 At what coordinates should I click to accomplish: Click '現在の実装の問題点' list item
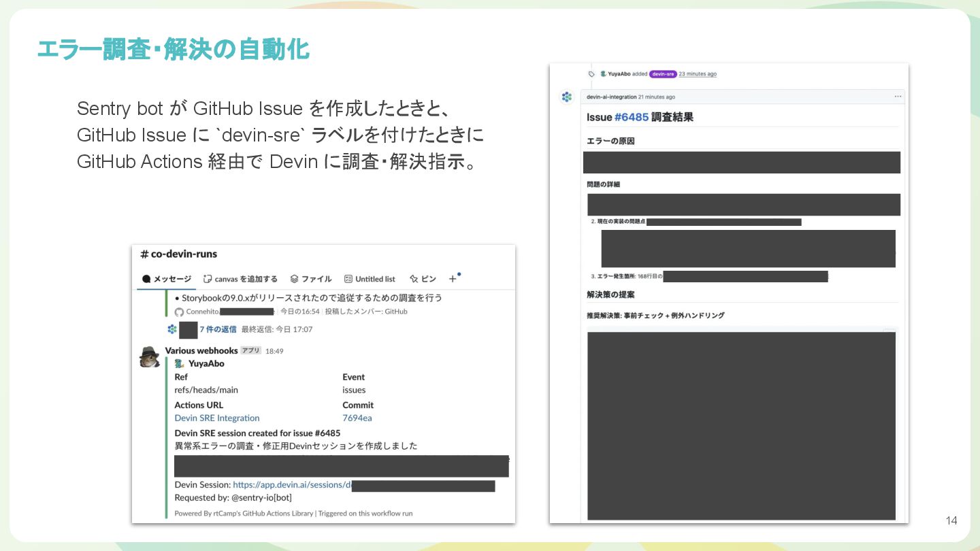[x=621, y=222]
